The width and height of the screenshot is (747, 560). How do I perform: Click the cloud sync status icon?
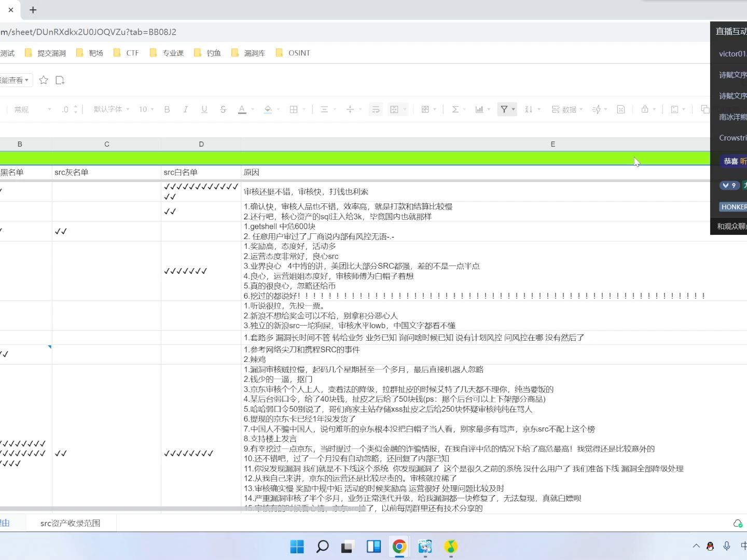(738, 524)
